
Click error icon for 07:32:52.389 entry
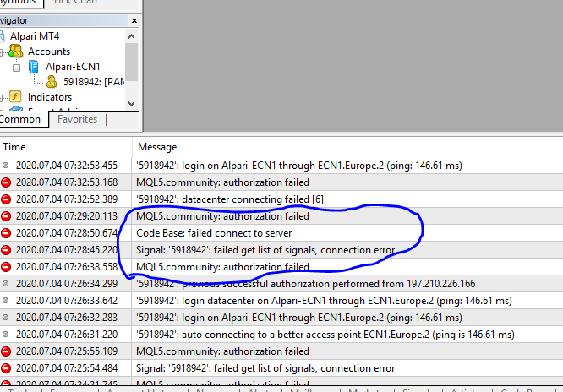(x=6, y=199)
